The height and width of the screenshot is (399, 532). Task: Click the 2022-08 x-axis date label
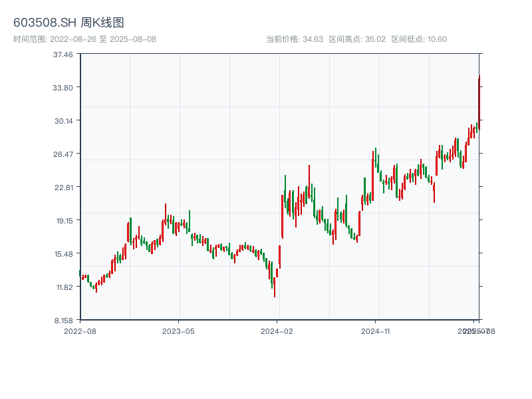pos(80,331)
